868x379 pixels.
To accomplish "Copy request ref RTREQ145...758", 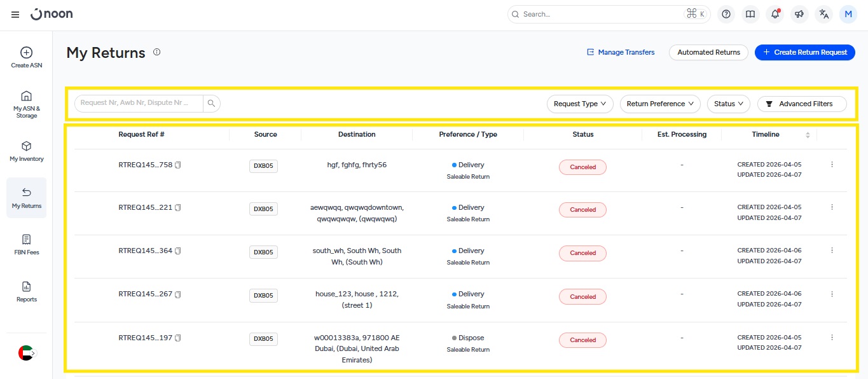I will [178, 165].
